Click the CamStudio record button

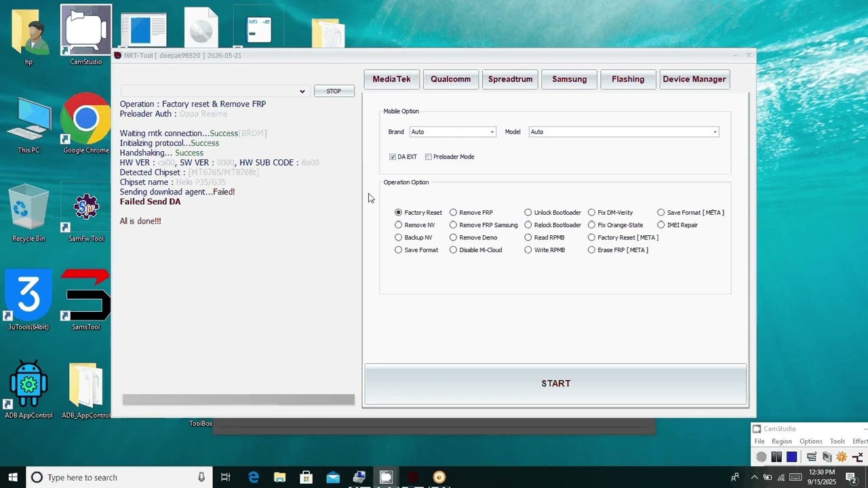tap(762, 457)
